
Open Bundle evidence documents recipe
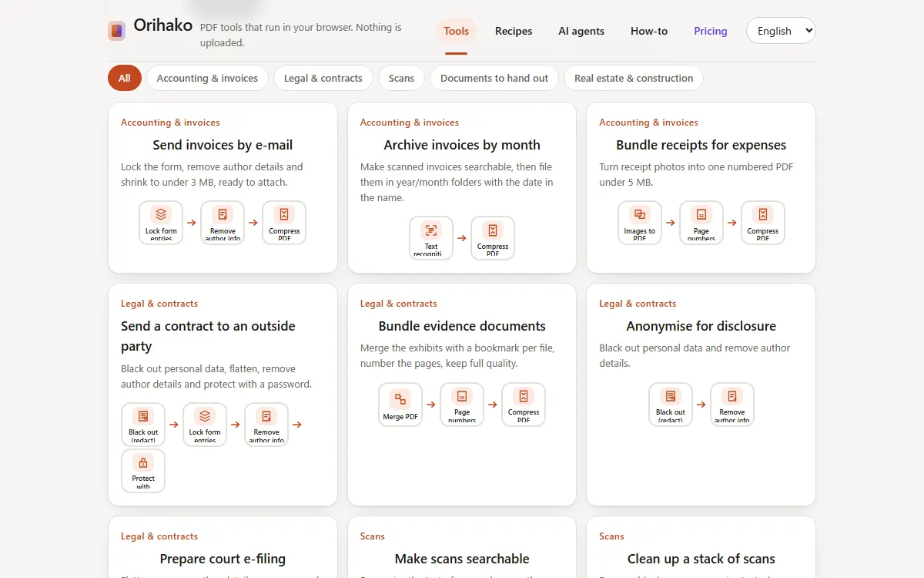pos(462,326)
